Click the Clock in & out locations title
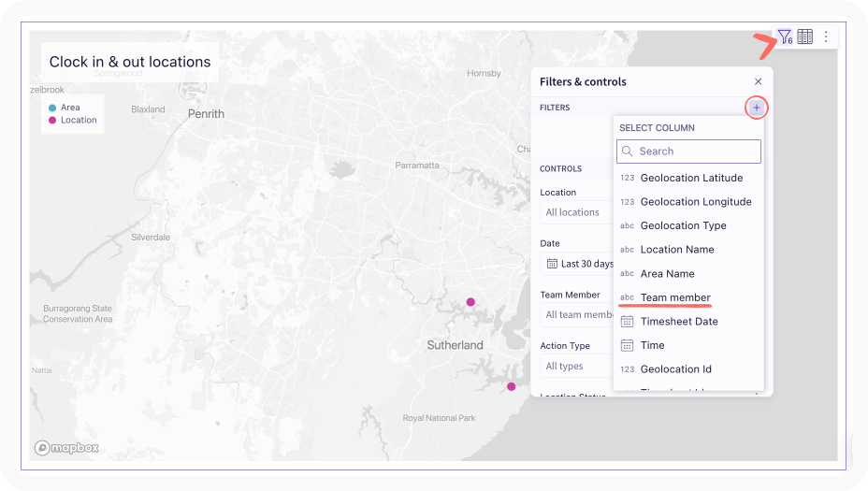The width and height of the screenshot is (868, 491). pos(130,62)
